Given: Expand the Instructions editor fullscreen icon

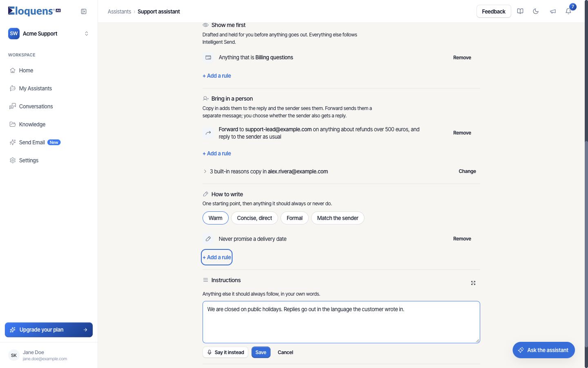Looking at the screenshot, I should click(x=473, y=283).
